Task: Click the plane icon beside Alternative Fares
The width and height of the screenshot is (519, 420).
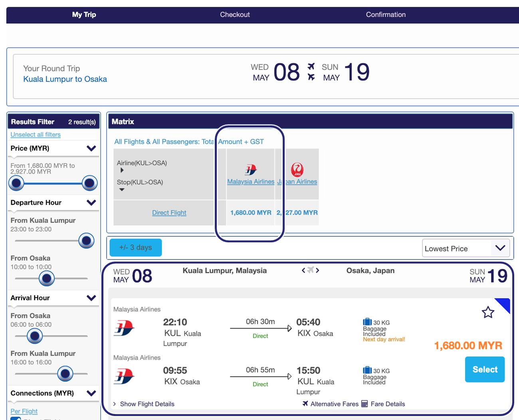Action: coord(305,404)
